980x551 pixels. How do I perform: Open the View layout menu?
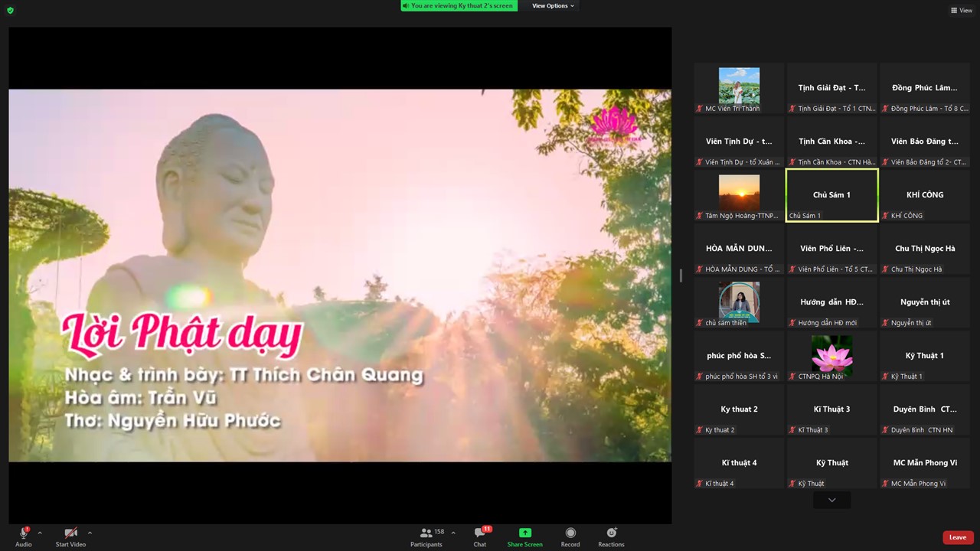[962, 11]
